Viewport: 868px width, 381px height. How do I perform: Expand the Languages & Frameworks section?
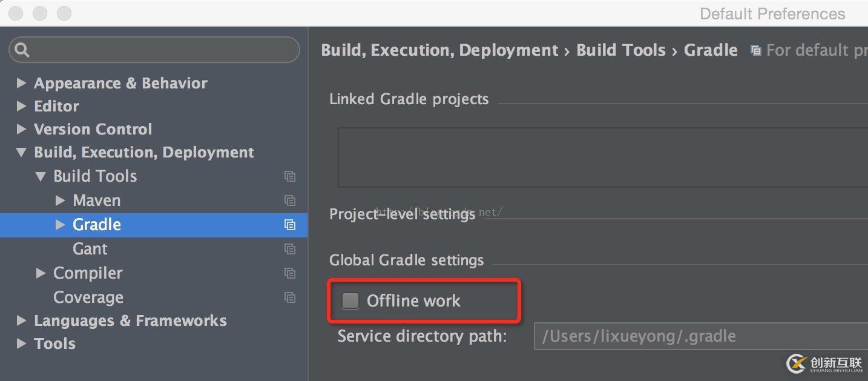coord(21,320)
